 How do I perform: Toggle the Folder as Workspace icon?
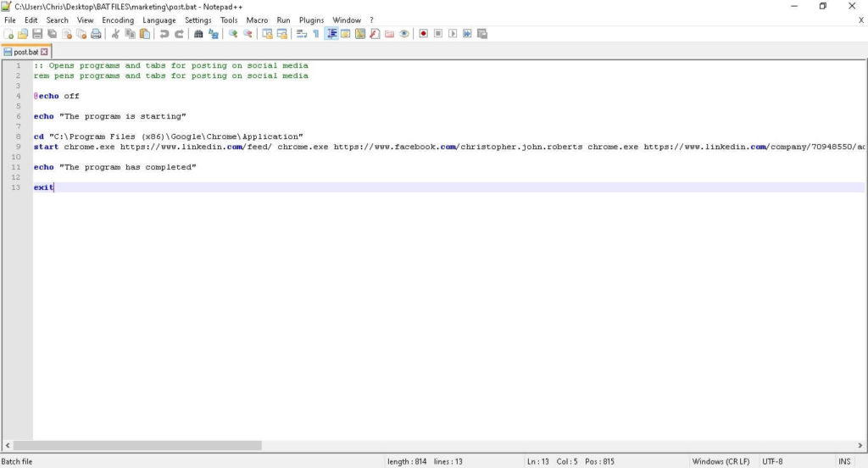(390, 34)
